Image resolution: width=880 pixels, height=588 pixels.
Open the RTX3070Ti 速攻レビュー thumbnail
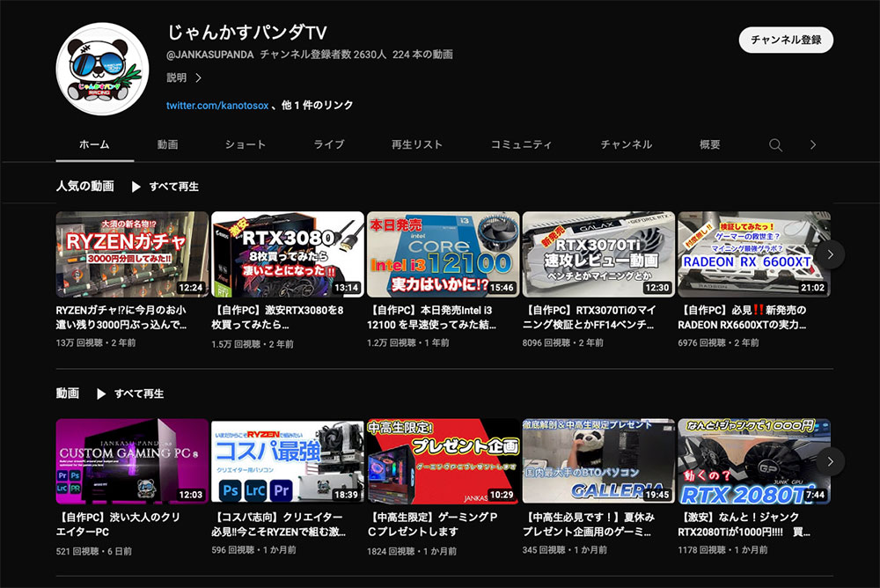point(598,254)
